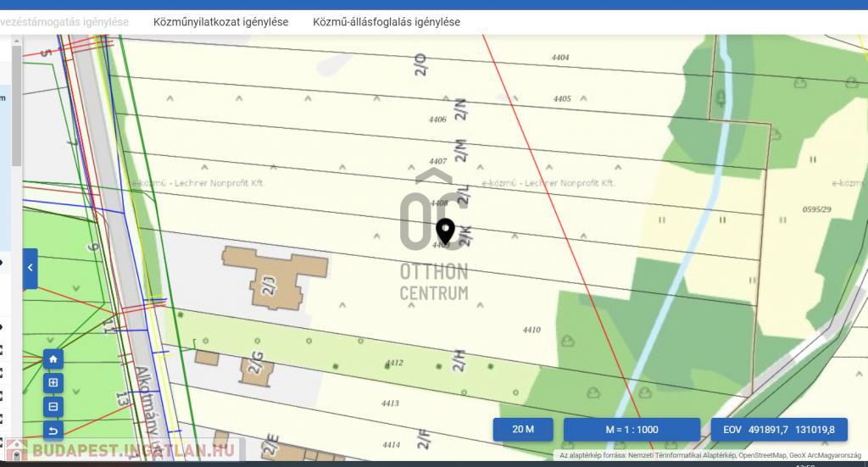Click the left panel vertical scrollbar
868x467 pixels.
16,110
